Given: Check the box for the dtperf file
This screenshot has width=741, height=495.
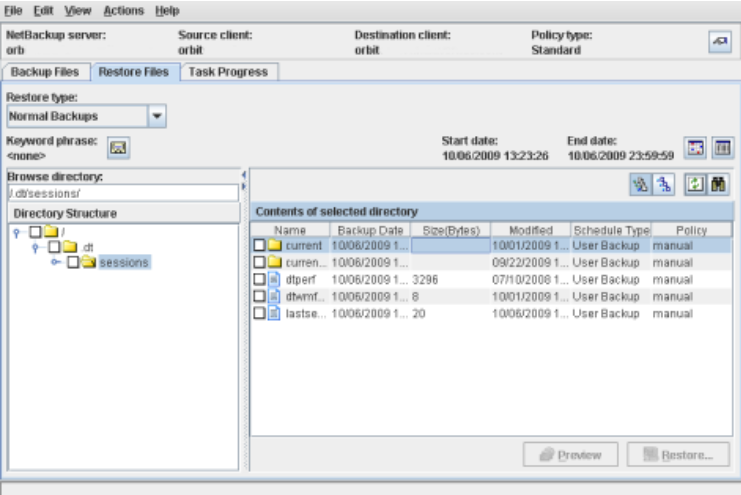Looking at the screenshot, I should pos(259,279).
